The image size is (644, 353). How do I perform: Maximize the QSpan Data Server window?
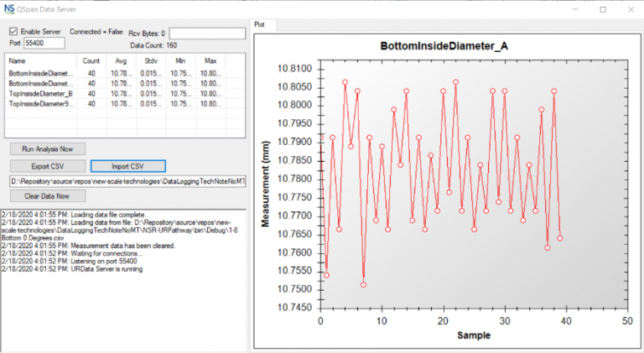603,9
